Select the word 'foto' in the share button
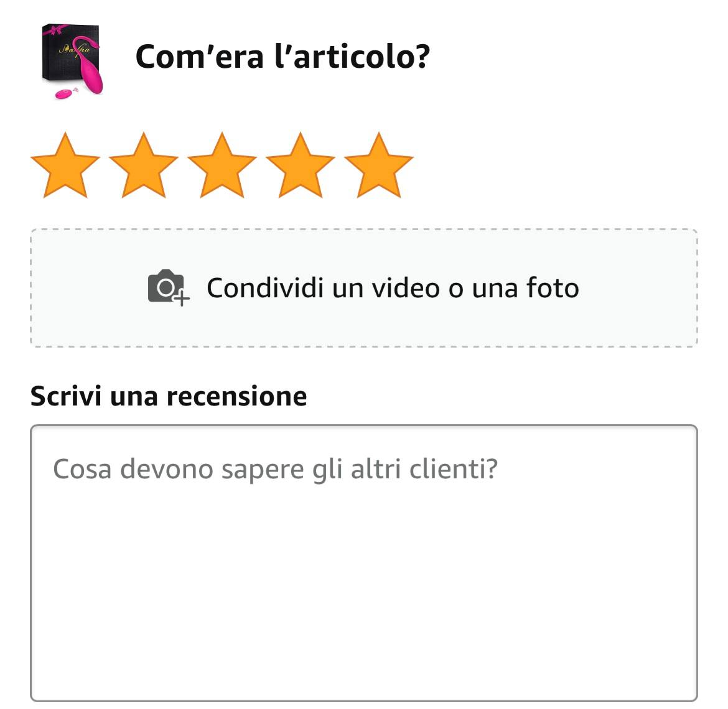The height and width of the screenshot is (709, 728). tap(553, 288)
